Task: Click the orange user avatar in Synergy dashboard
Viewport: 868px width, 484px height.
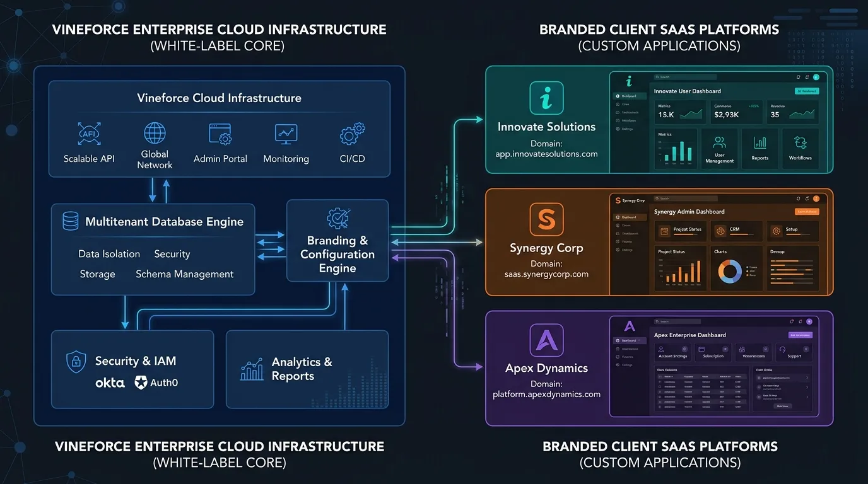Action: pos(816,199)
